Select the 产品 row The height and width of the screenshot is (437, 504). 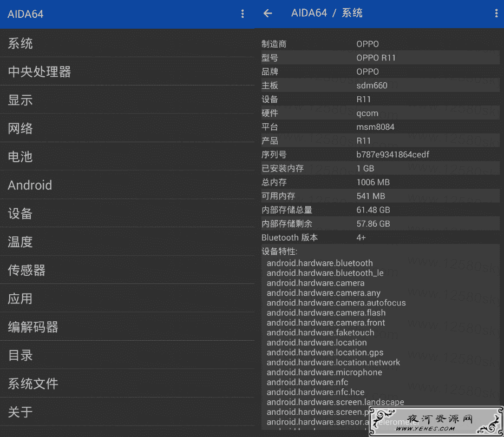click(380, 141)
